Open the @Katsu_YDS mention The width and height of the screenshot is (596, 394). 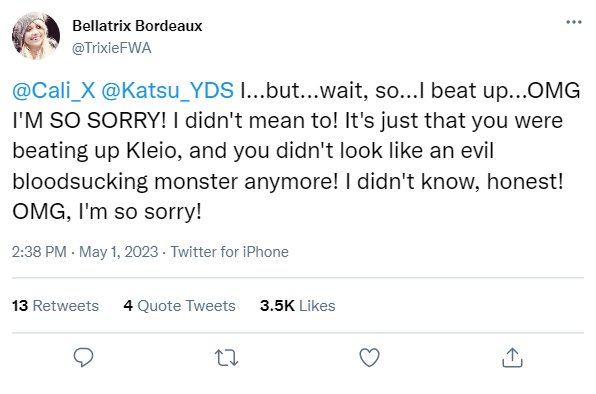point(167,90)
